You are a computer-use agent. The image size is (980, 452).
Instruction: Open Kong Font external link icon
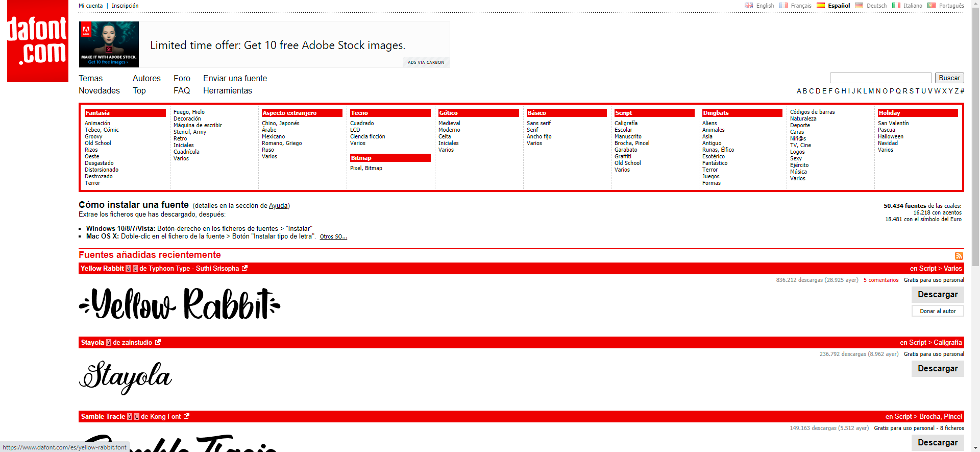coord(187,416)
